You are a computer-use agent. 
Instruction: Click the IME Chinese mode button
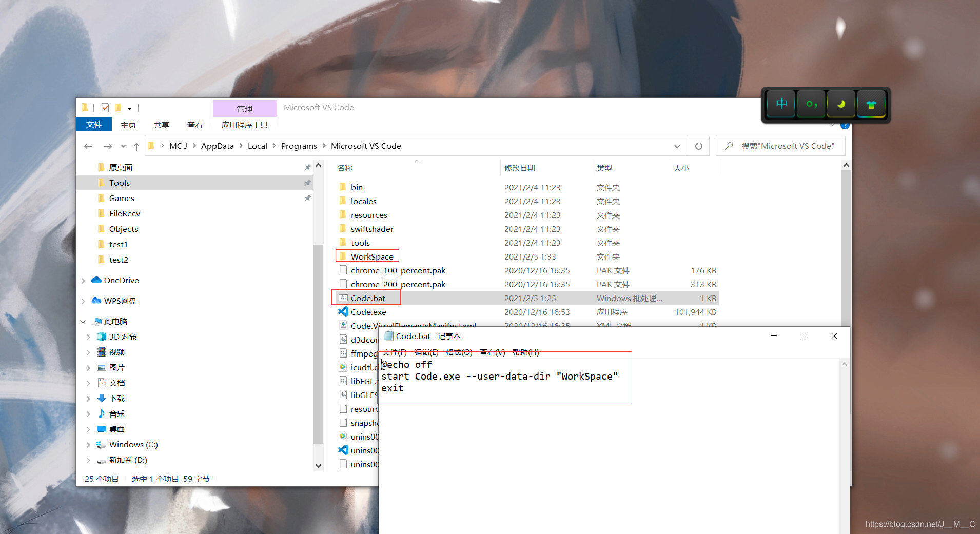pyautogui.click(x=781, y=105)
